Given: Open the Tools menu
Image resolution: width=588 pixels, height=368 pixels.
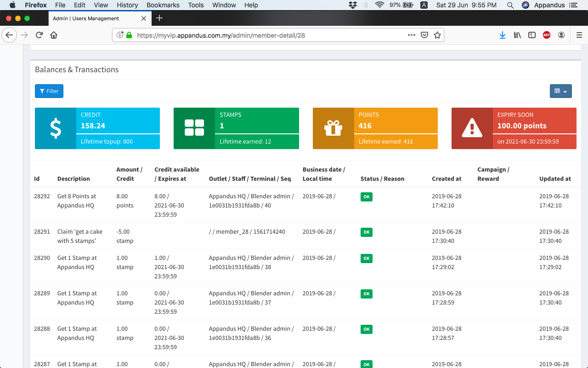Looking at the screenshot, I should point(196,5).
